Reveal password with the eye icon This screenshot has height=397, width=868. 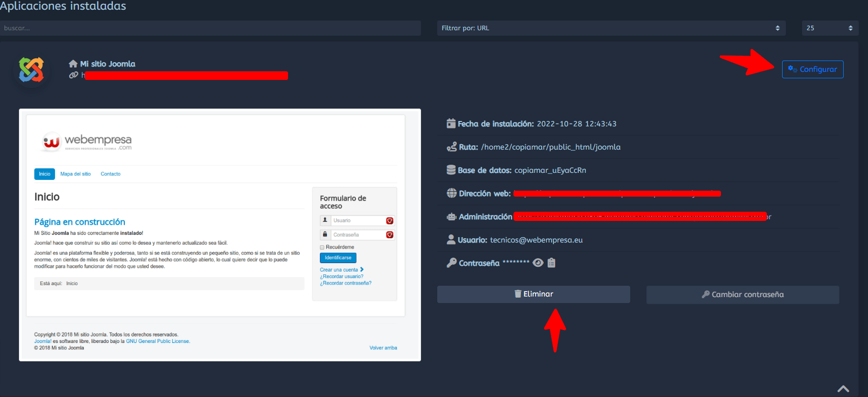click(538, 263)
